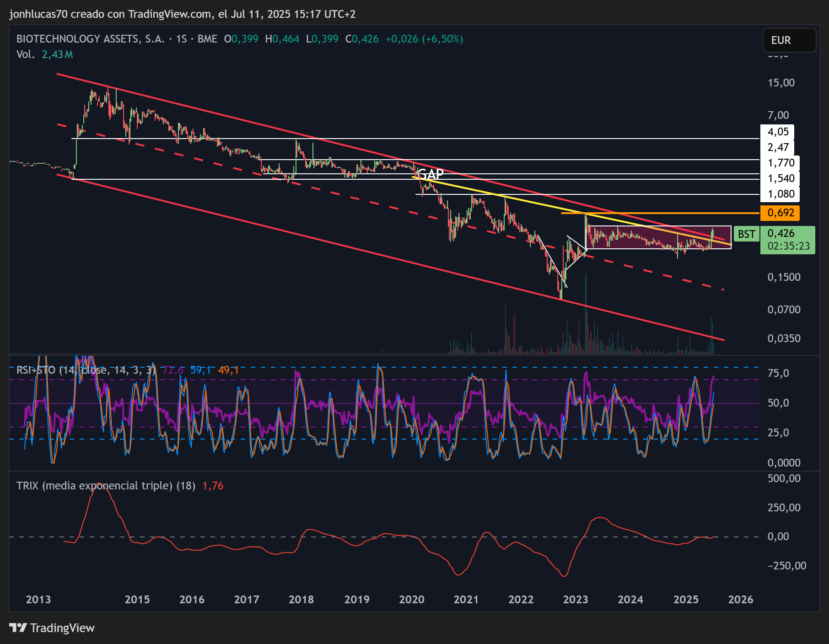Open the EUR currency selector
Screen dimensions: 829x644
[789, 40]
